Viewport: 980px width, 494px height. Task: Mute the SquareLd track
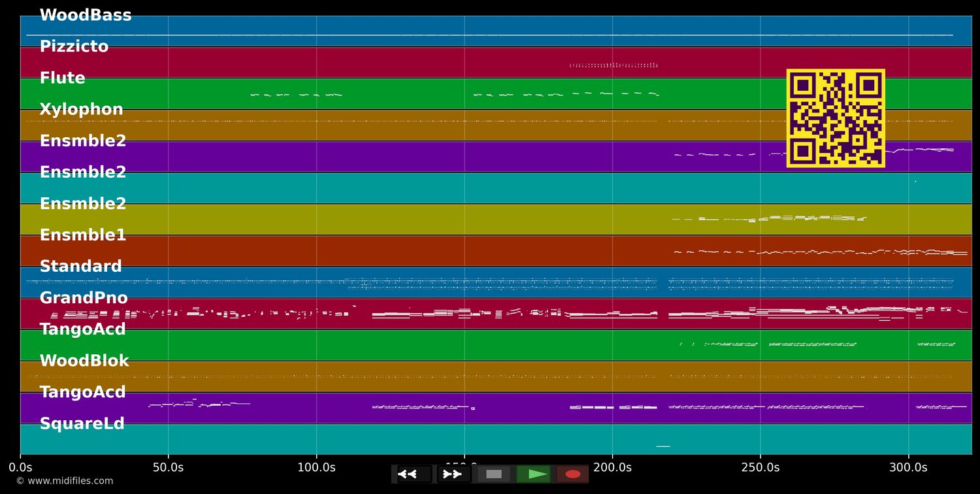[82, 423]
